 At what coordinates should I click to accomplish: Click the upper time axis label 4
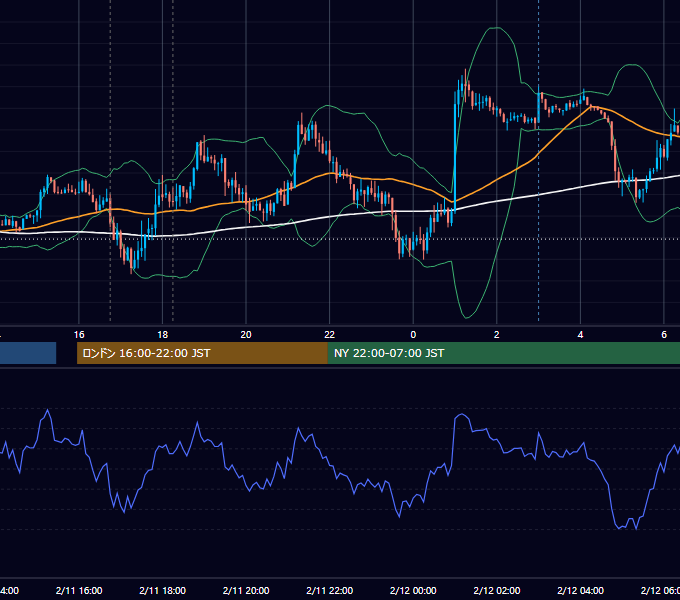(x=580, y=335)
